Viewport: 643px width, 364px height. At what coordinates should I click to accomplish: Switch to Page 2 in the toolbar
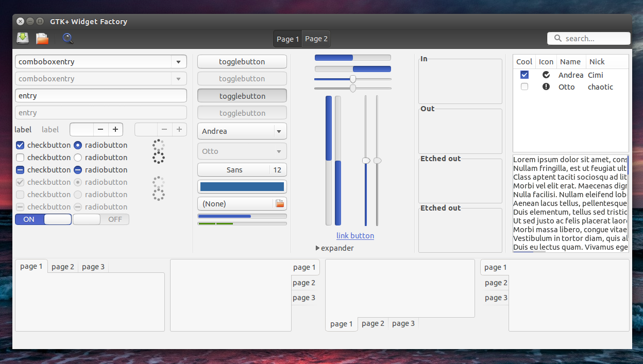click(x=316, y=39)
